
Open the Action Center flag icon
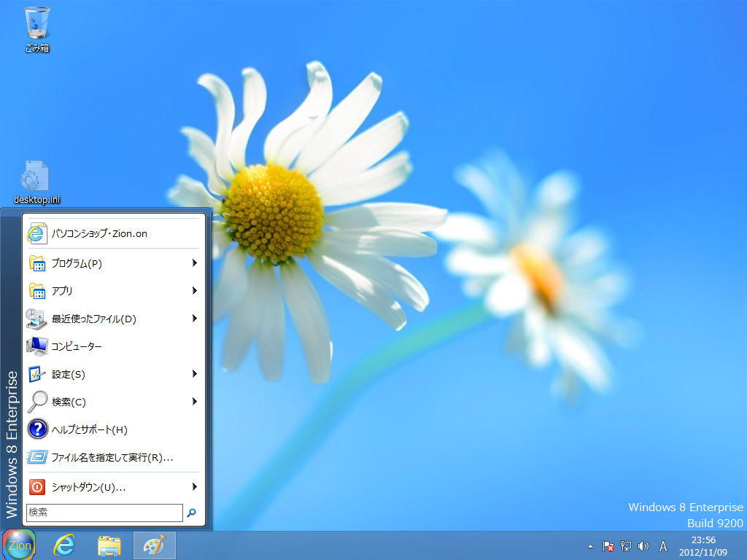[x=608, y=545]
